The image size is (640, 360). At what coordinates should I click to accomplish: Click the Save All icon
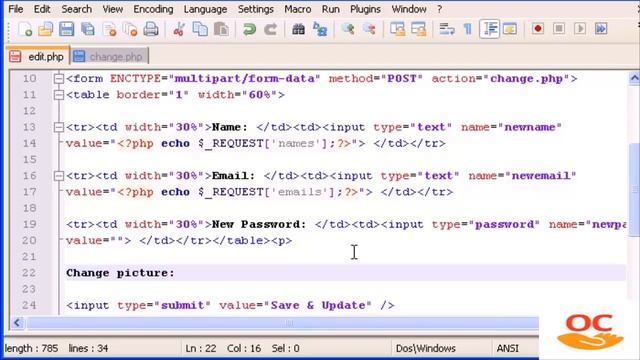[x=88, y=29]
